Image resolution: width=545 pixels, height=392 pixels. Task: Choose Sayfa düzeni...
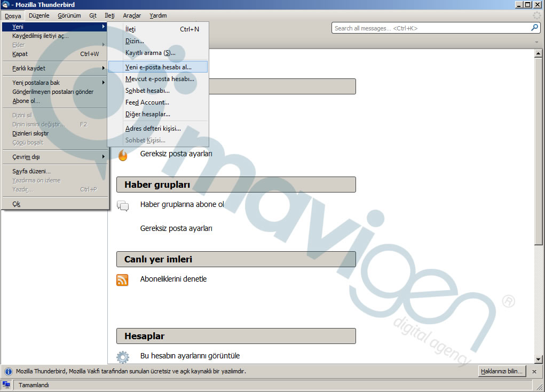(x=54, y=171)
